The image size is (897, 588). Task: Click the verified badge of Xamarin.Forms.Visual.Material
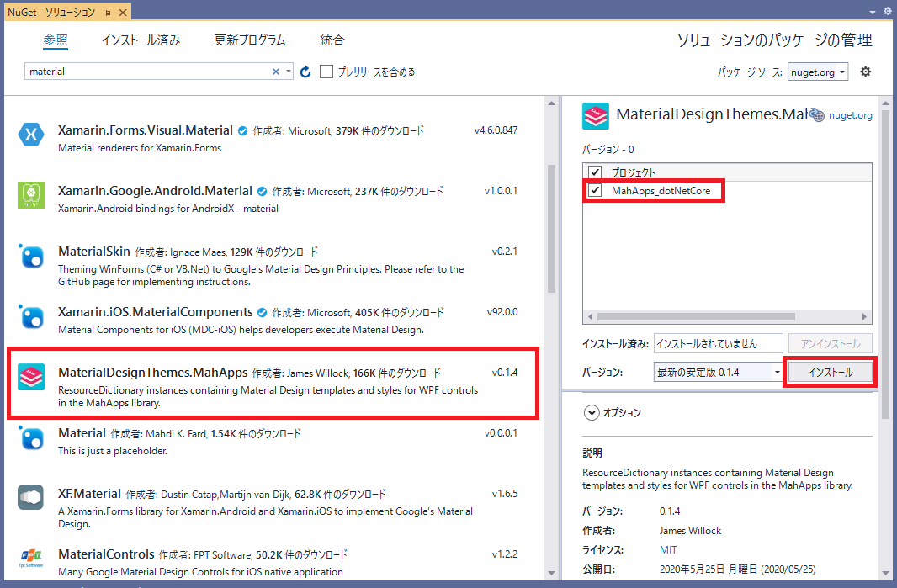242,131
